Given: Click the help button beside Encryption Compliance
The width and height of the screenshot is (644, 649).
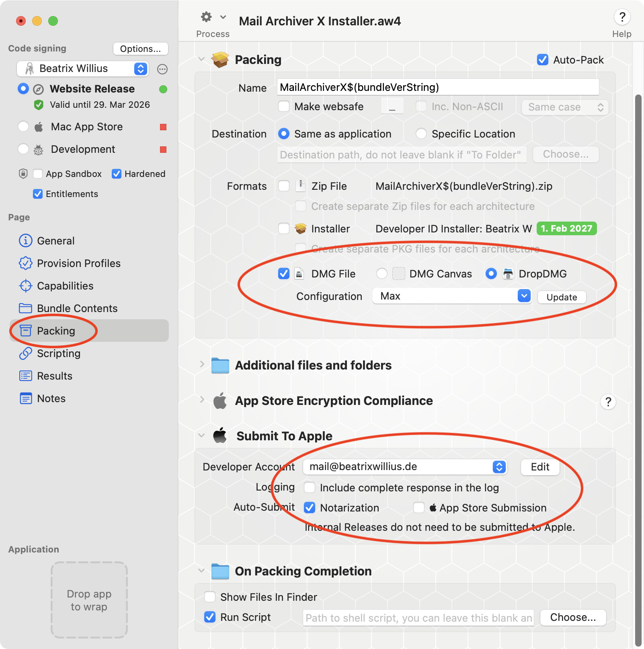Looking at the screenshot, I should pyautogui.click(x=608, y=401).
